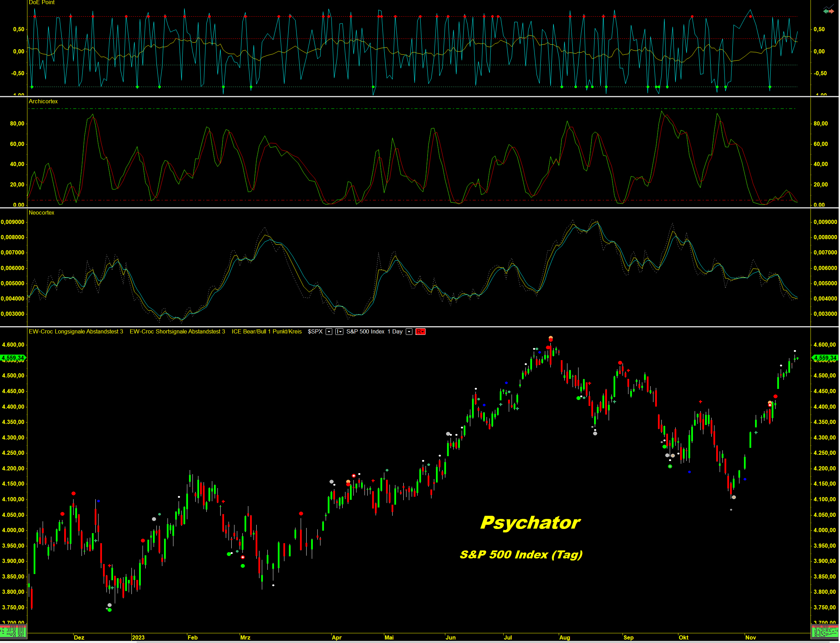Click the Aug label on time axis

point(565,638)
